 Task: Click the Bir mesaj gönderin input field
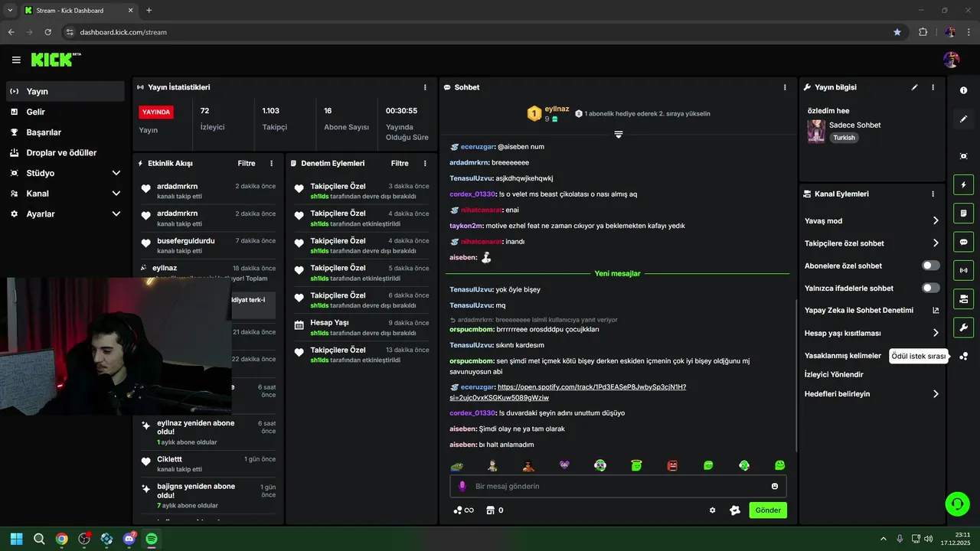618,486
